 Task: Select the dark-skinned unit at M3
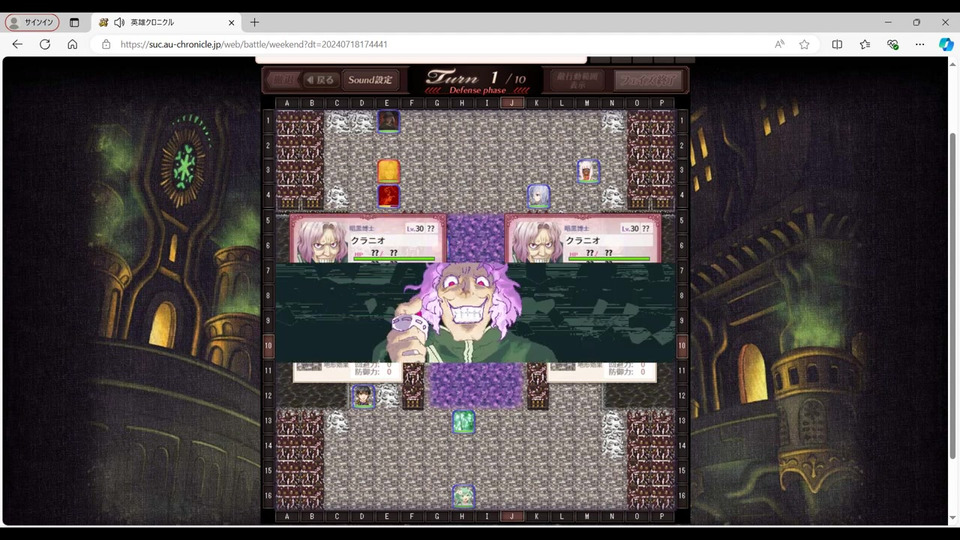(588, 171)
